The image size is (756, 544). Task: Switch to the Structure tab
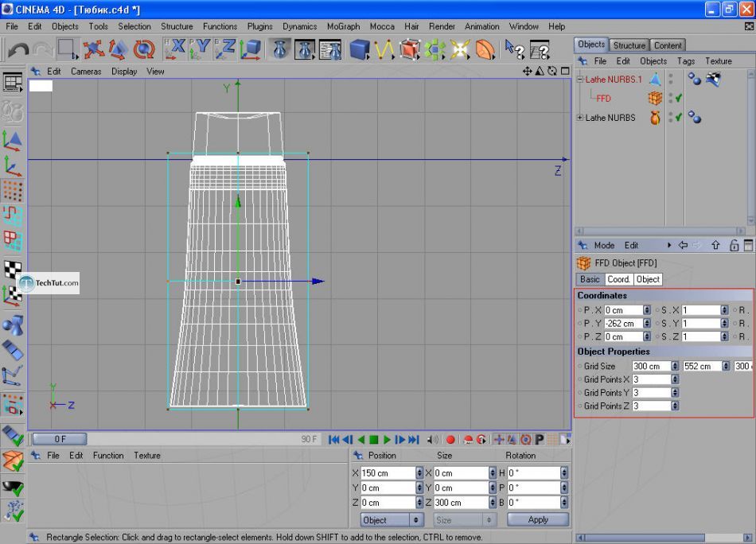click(629, 45)
